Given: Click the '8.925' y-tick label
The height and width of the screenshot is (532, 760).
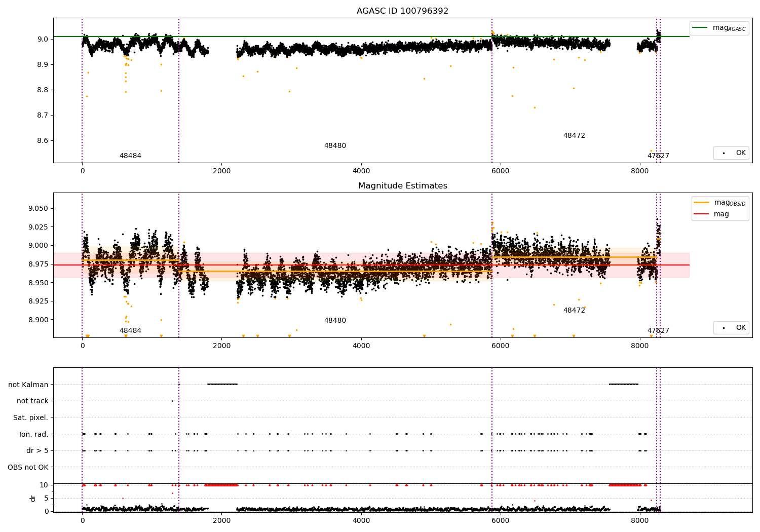Looking at the screenshot, I should coord(38,301).
